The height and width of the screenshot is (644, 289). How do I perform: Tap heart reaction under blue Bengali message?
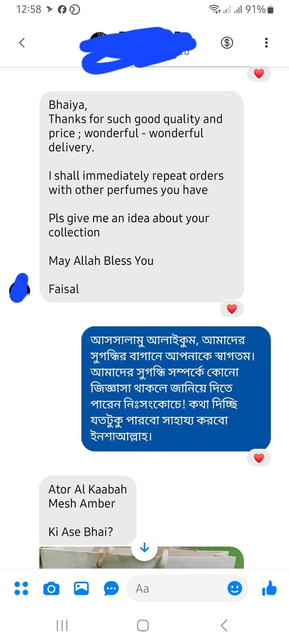(259, 458)
